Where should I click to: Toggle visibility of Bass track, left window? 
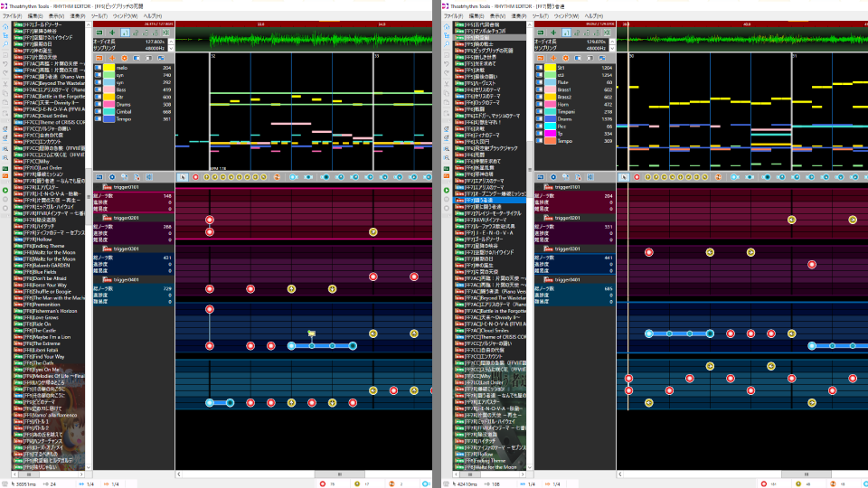tap(98, 89)
